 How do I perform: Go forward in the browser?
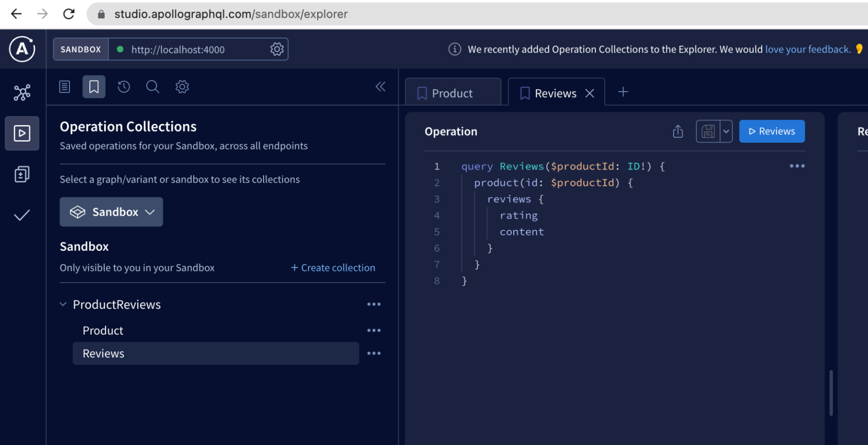pos(42,14)
